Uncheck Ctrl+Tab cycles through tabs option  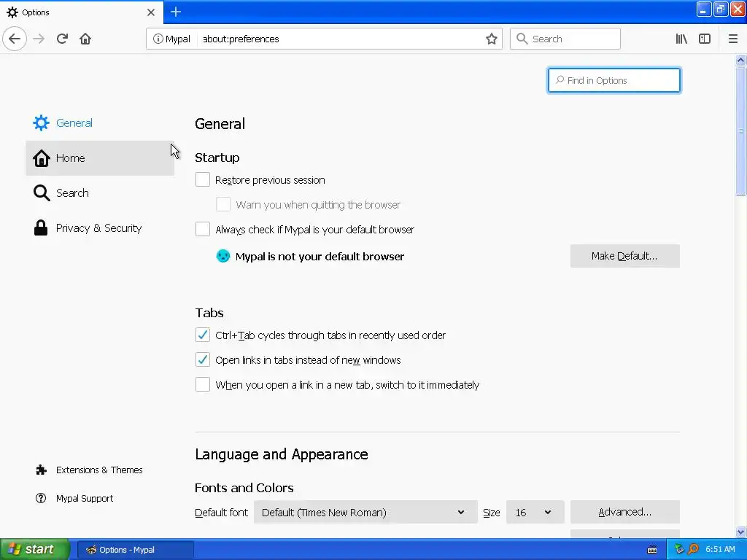point(203,335)
